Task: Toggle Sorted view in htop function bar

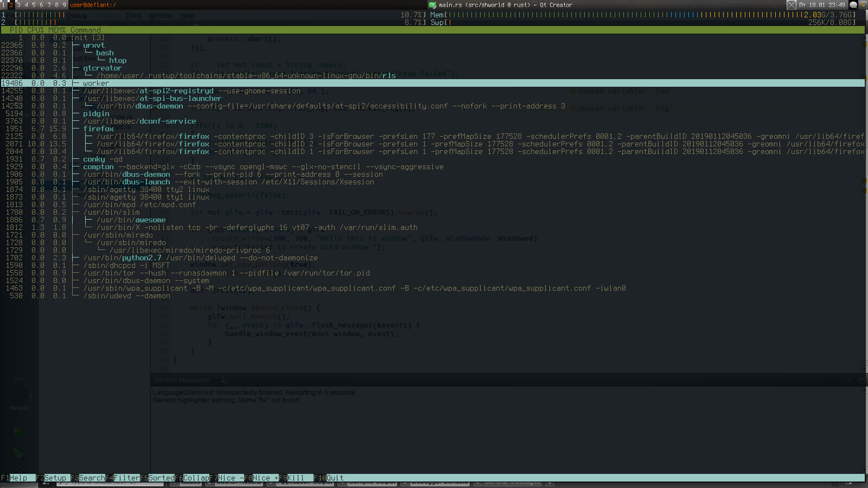Action: point(157,478)
